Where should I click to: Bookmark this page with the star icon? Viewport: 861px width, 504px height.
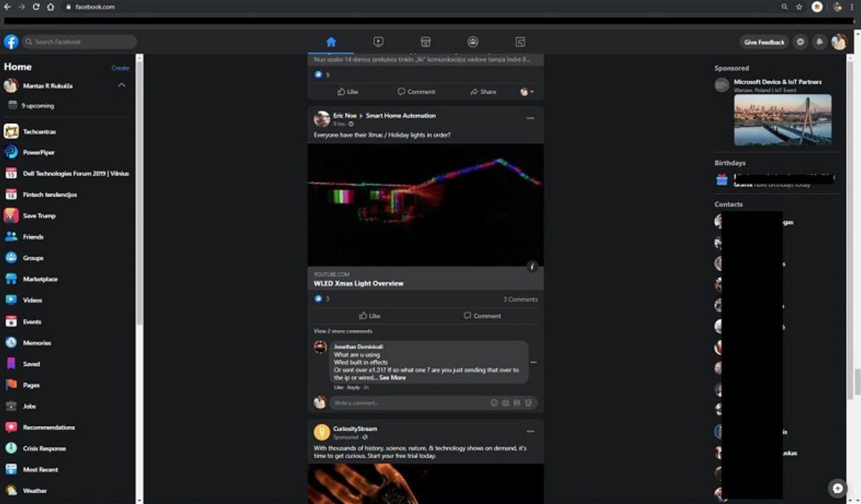pos(799,6)
